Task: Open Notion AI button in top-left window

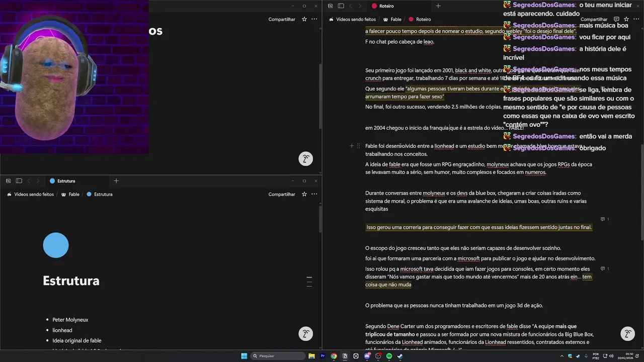Action: pos(305,159)
